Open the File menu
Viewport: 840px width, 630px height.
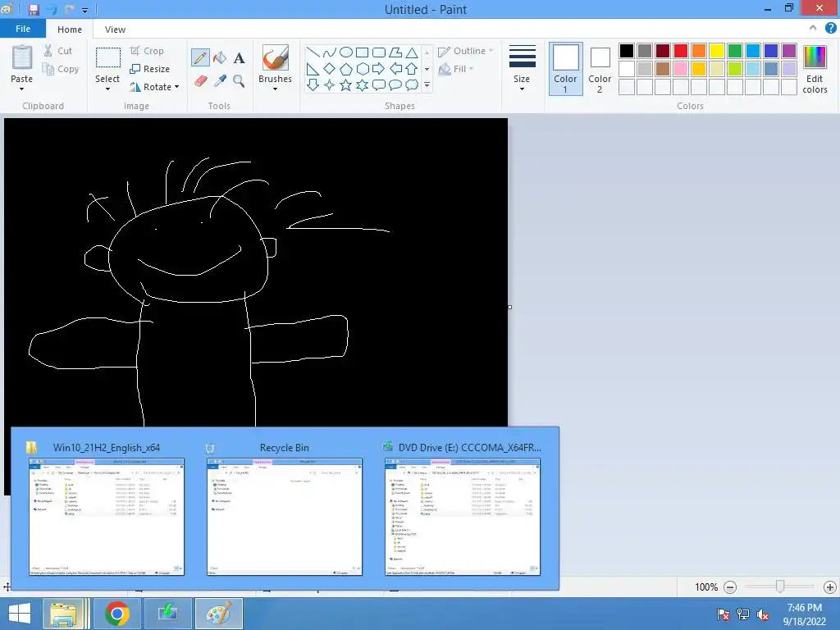click(x=22, y=29)
